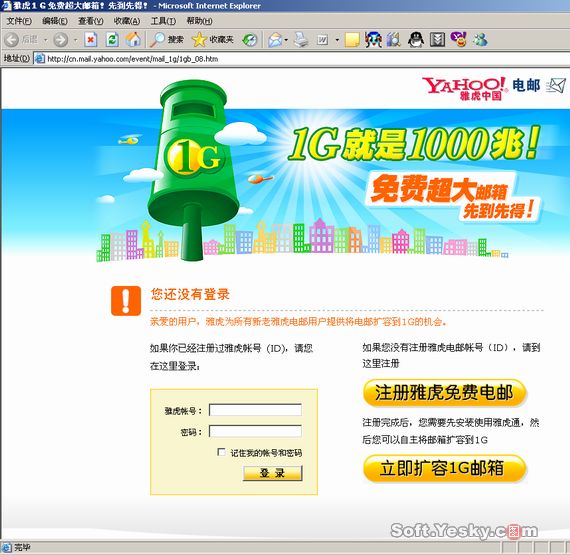
Task: Launch QQ penguin toolbar icon
Action: pos(416,40)
